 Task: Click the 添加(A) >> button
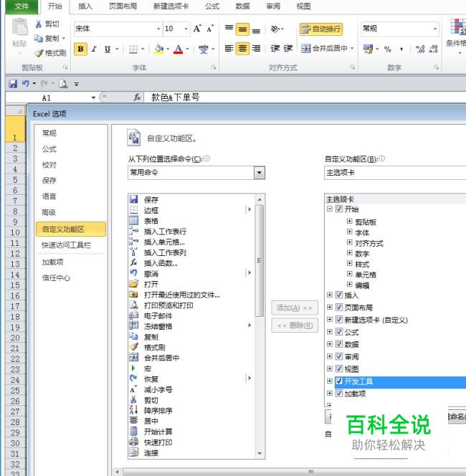pyautogui.click(x=295, y=308)
